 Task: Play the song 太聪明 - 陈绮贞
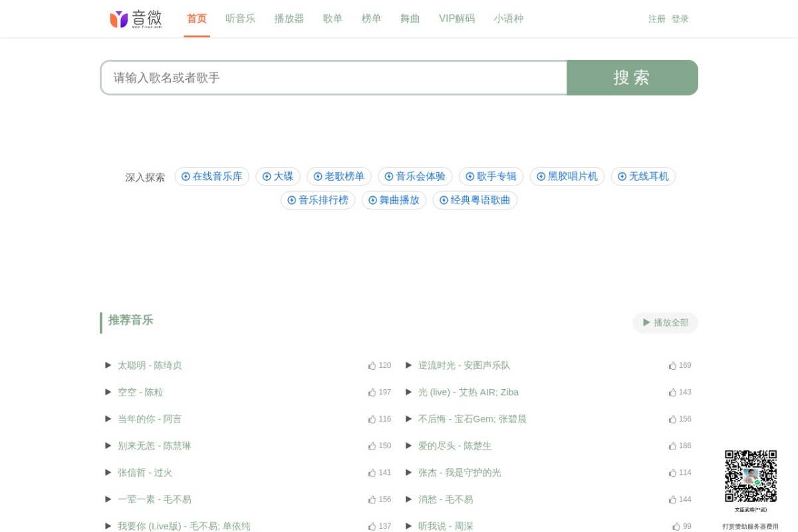tap(108, 365)
